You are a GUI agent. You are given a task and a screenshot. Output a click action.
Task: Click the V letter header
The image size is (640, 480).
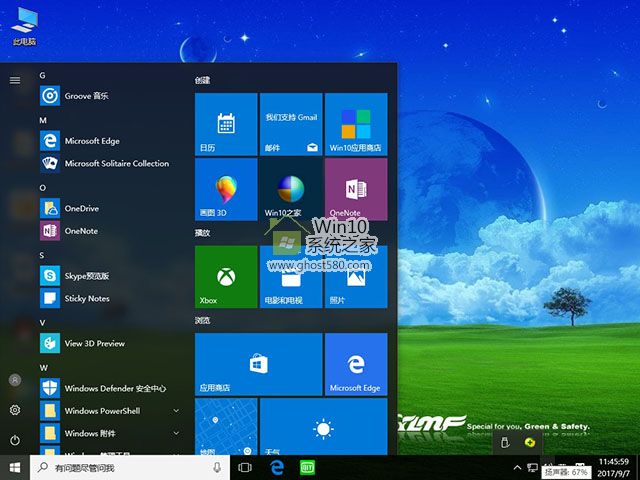click(42, 323)
